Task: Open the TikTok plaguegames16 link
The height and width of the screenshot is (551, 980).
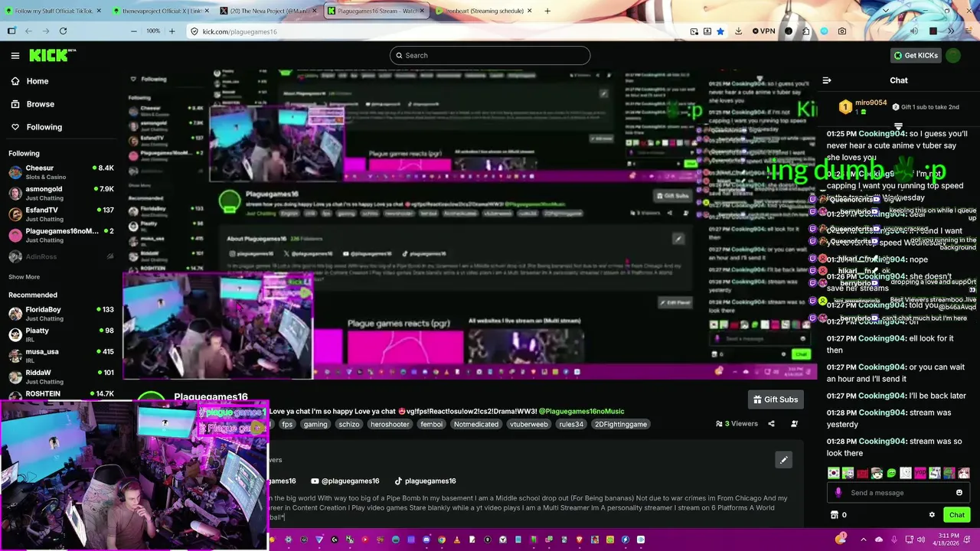Action: (425, 481)
